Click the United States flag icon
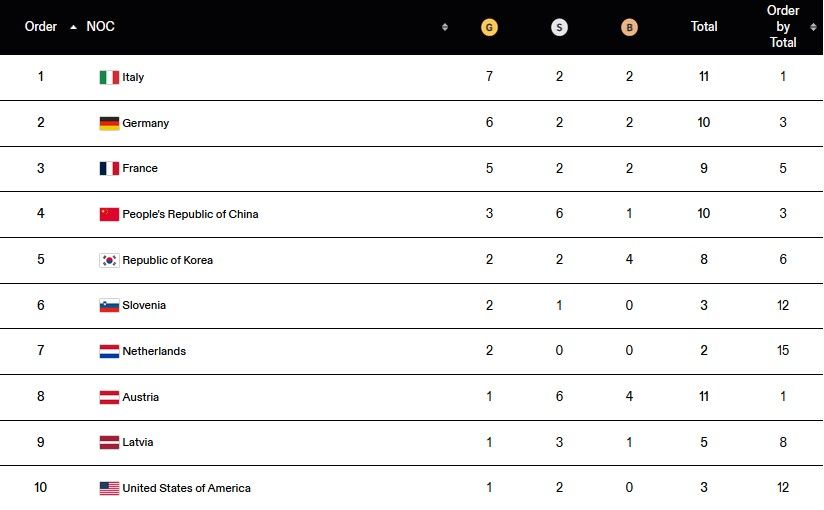Image resolution: width=824 pixels, height=510 pixels. coord(109,488)
